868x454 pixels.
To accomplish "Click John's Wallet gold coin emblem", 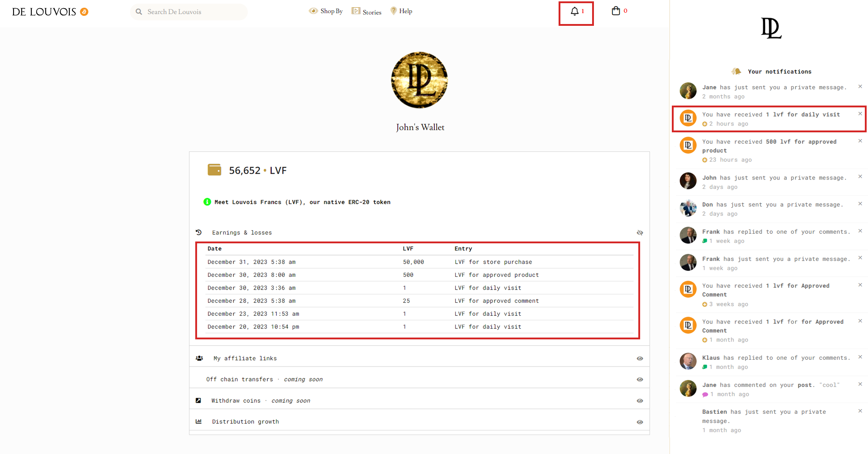I will pyautogui.click(x=419, y=80).
